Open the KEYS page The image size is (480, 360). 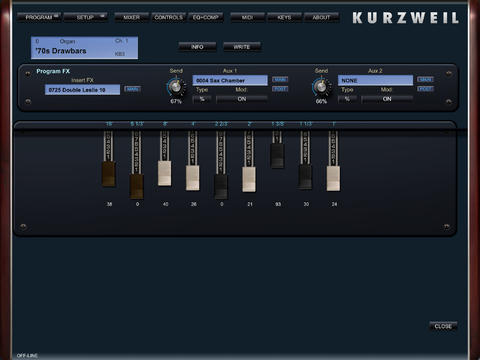[284, 17]
